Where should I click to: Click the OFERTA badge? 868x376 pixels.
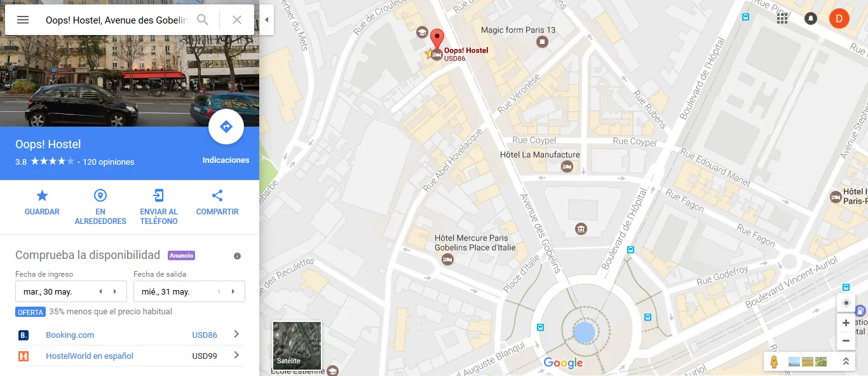[31, 312]
